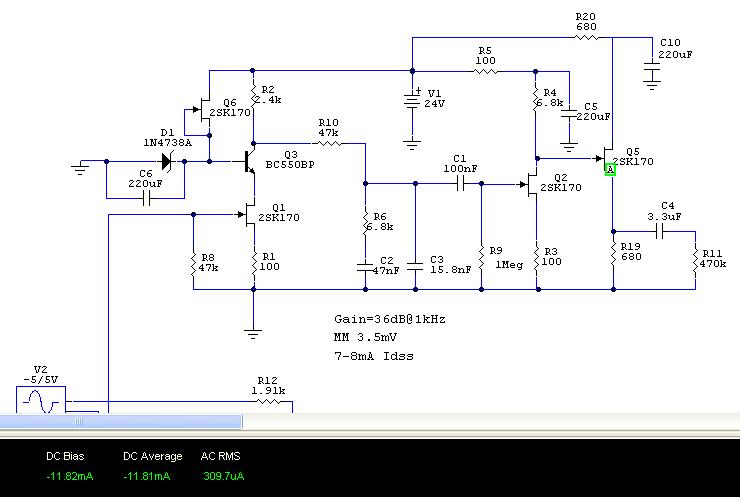Select resistor R8 47k symbol
Image resolution: width=740 pixels, height=497 pixels.
click(193, 265)
